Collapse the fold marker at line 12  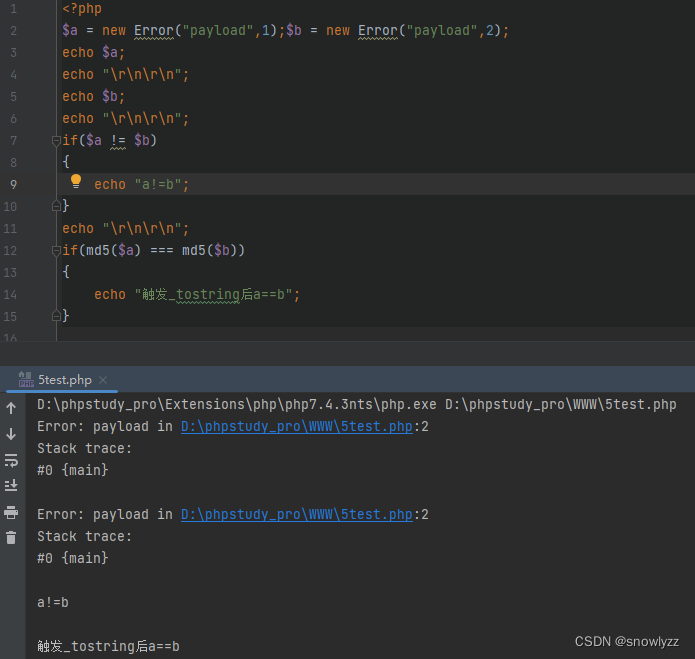[56, 251]
